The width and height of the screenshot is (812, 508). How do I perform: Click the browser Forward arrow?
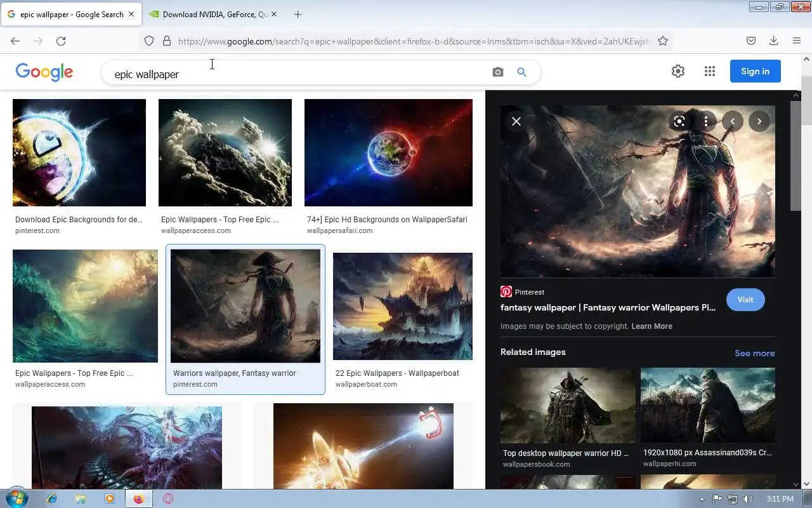[38, 41]
